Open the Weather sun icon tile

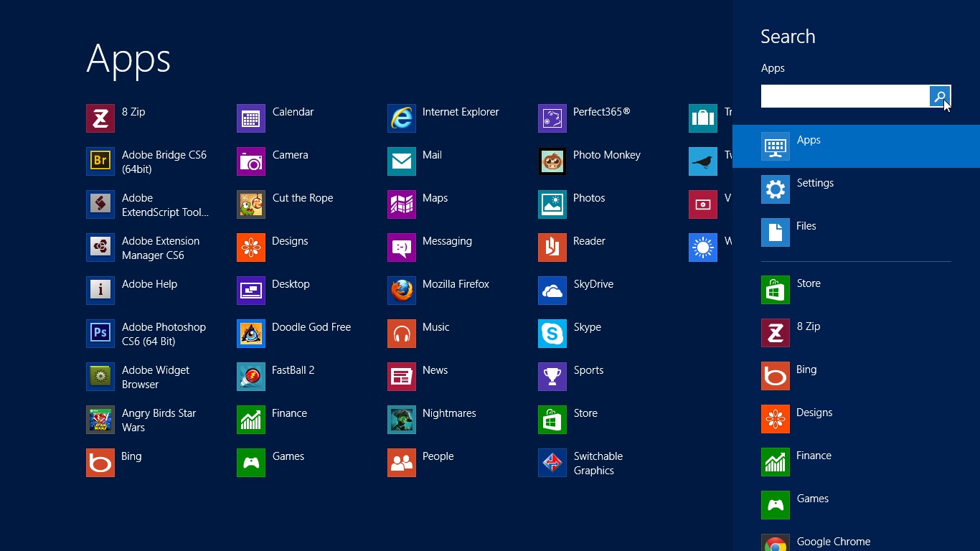point(703,248)
